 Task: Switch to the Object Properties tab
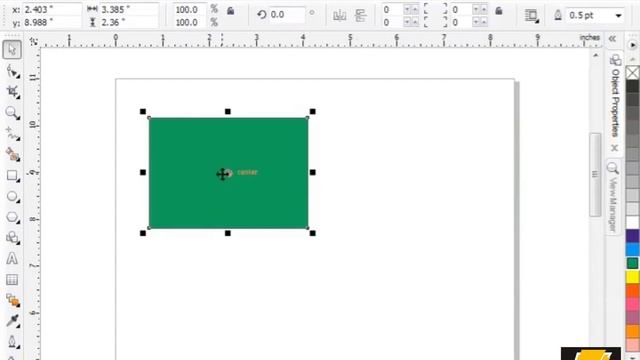pos(615,102)
